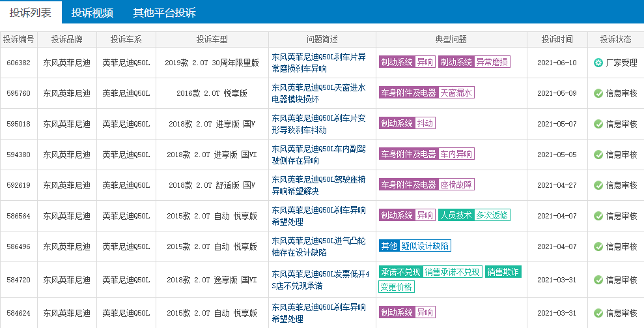Click the green check icon for complaint 595760
This screenshot has width=644, height=328.
pos(598,93)
